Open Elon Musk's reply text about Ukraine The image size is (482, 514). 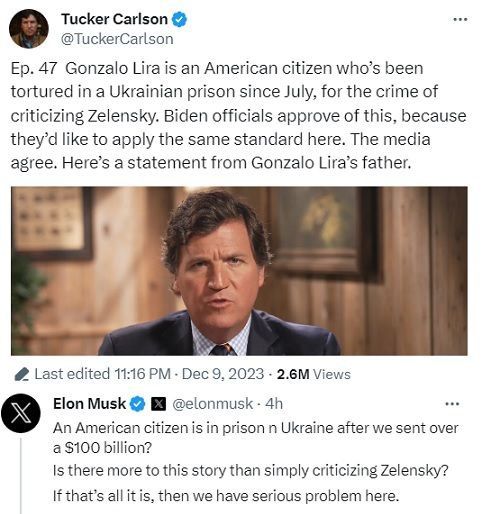point(256,462)
